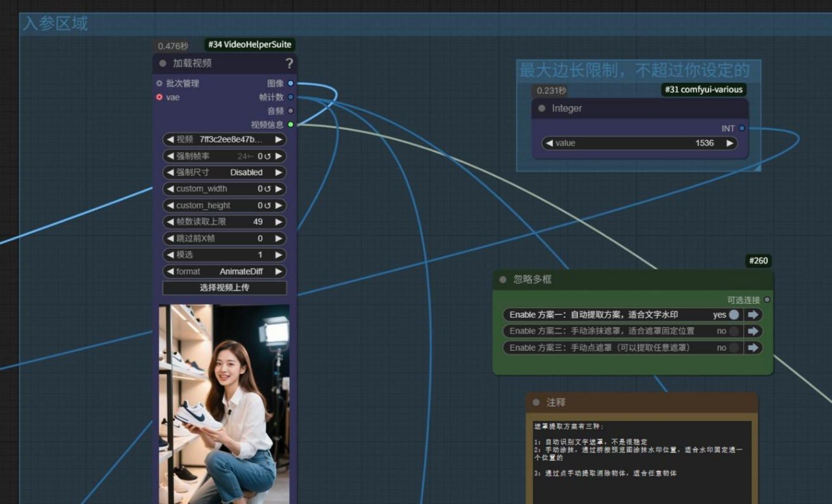Click the vae input port
832x504 pixels.
tap(159, 97)
